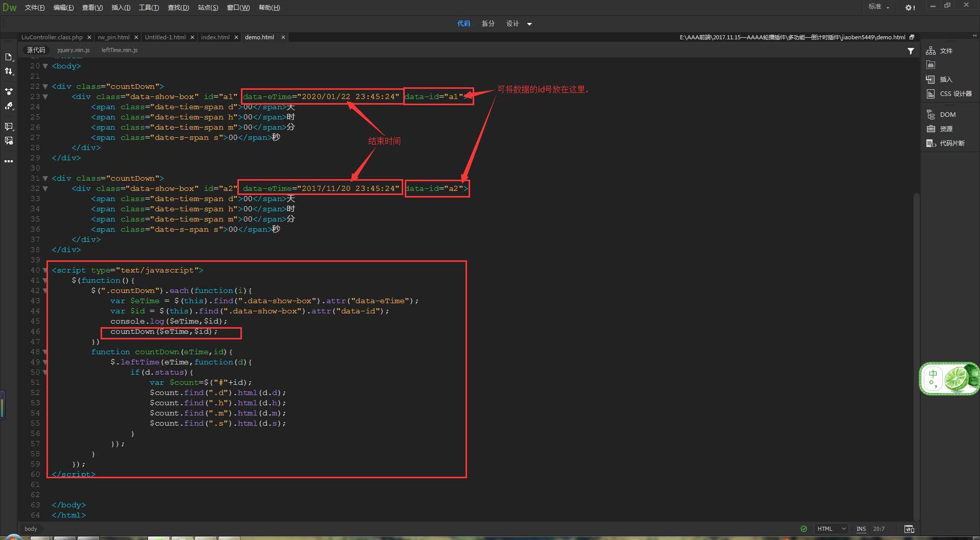Open the 代码片断 snippets panel
The image size is (980, 540).
tap(952, 143)
